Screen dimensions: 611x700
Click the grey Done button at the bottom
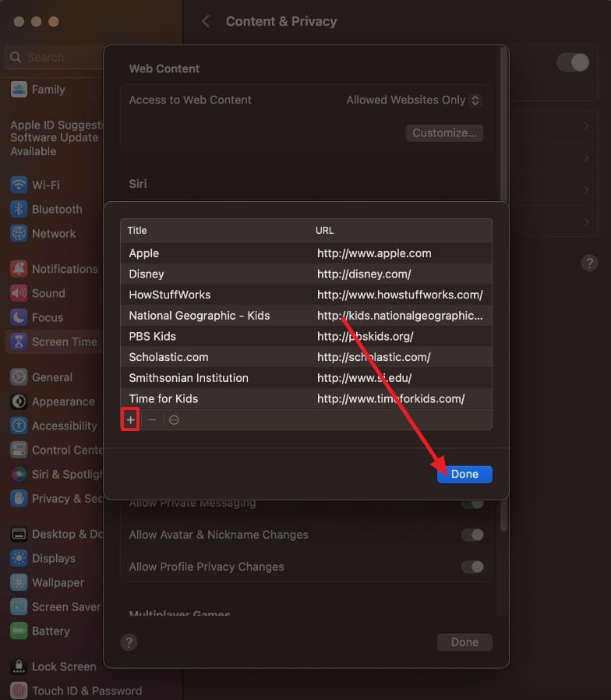tap(464, 642)
